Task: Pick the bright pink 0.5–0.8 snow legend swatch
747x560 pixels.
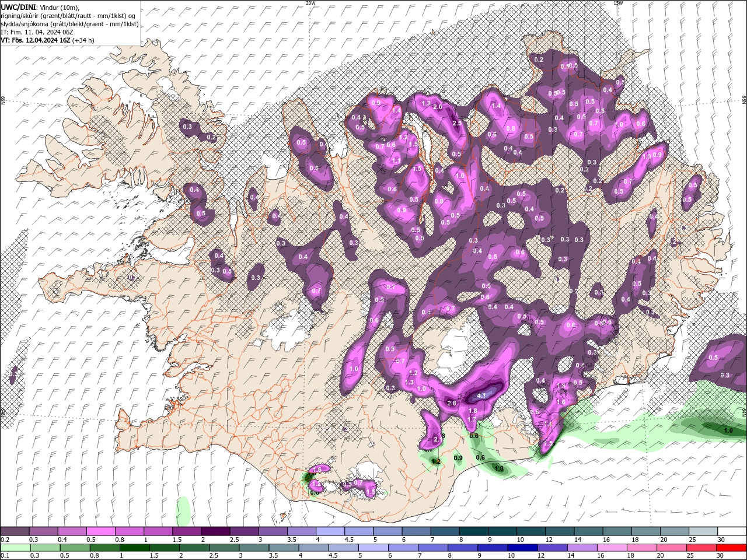Action: click(x=100, y=531)
